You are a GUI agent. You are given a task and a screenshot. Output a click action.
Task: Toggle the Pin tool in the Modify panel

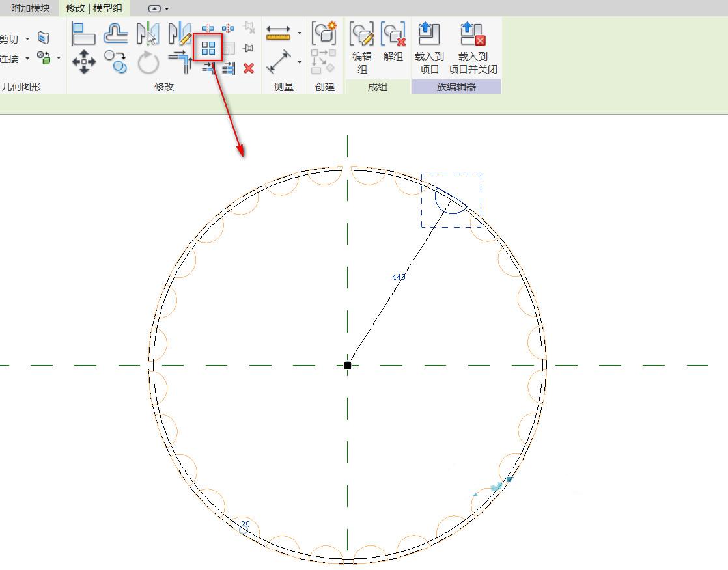click(249, 47)
